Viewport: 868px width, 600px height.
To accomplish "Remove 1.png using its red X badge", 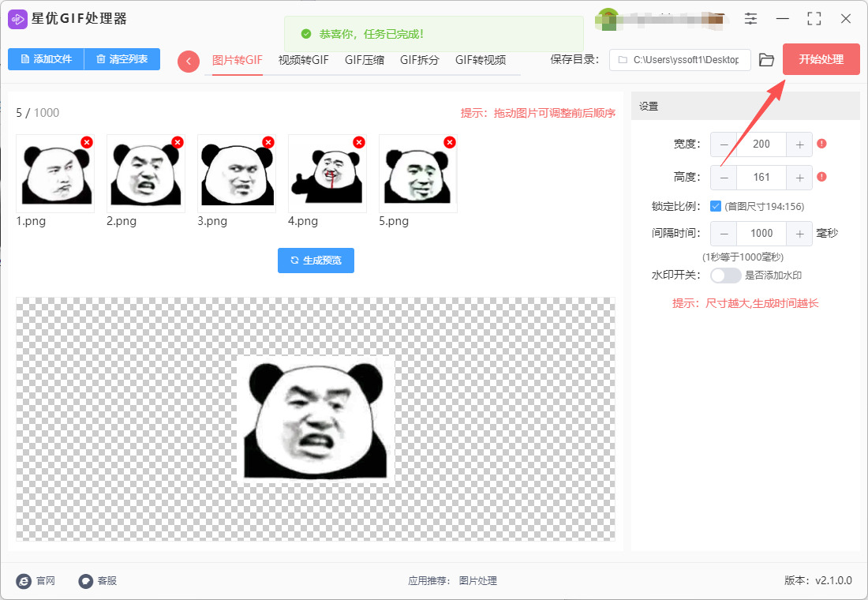I will pos(86,142).
